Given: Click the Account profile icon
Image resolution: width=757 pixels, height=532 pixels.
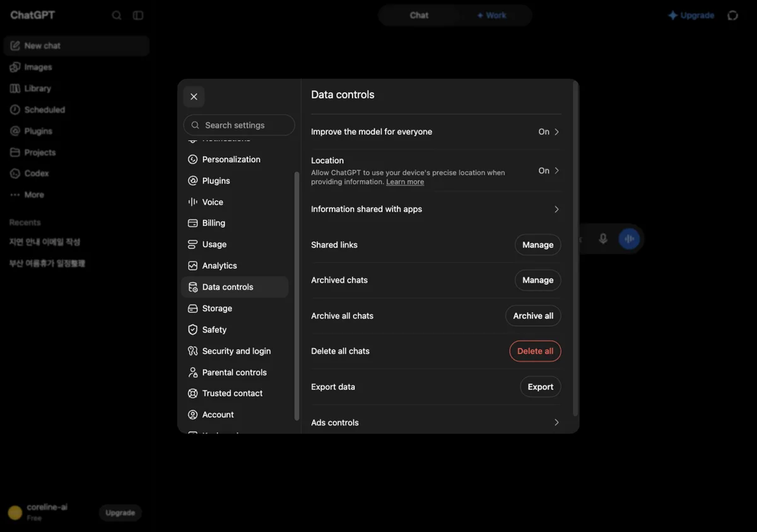Looking at the screenshot, I should pos(193,415).
